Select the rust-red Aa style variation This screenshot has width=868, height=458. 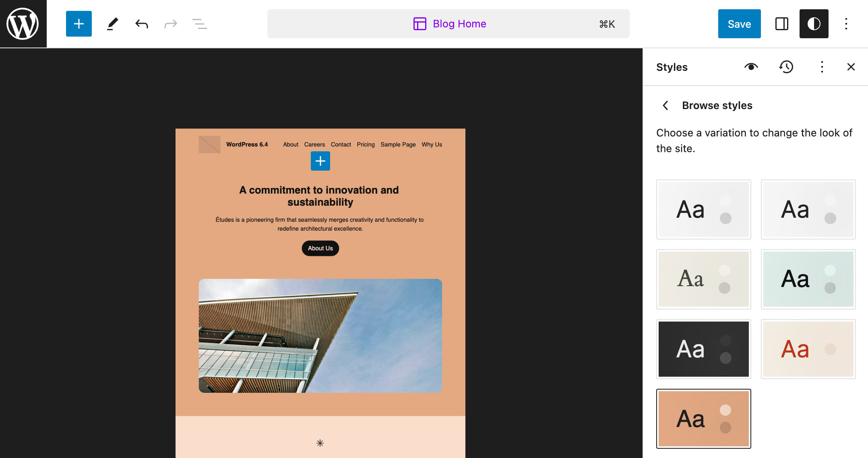808,349
